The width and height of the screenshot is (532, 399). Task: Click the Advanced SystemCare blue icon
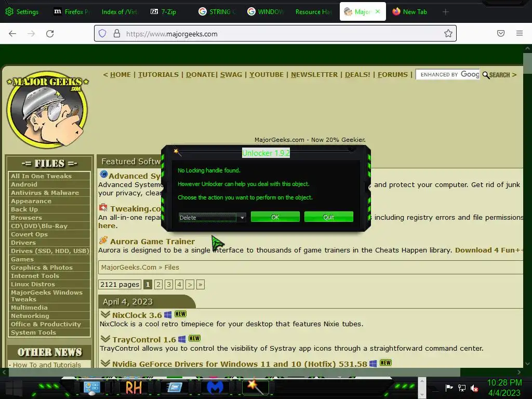point(103,175)
